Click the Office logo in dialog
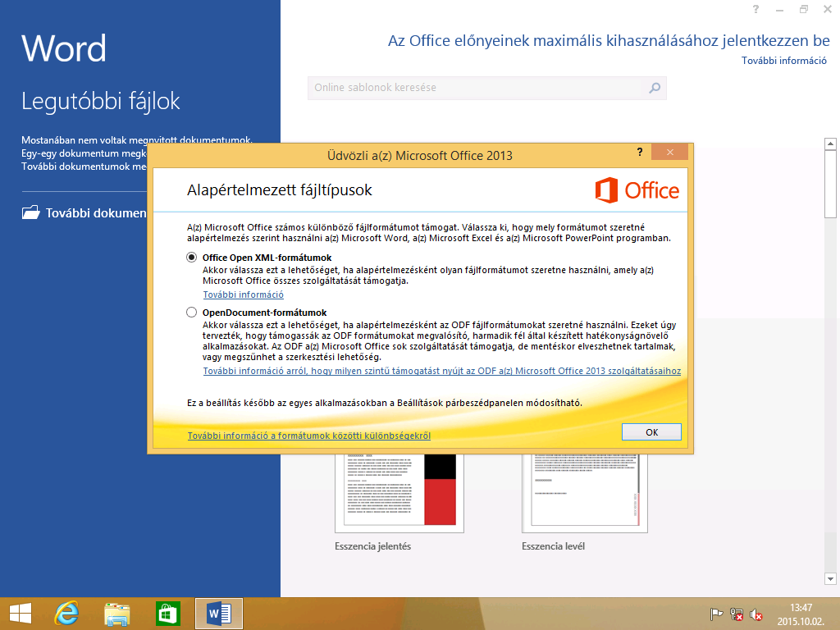 click(637, 190)
